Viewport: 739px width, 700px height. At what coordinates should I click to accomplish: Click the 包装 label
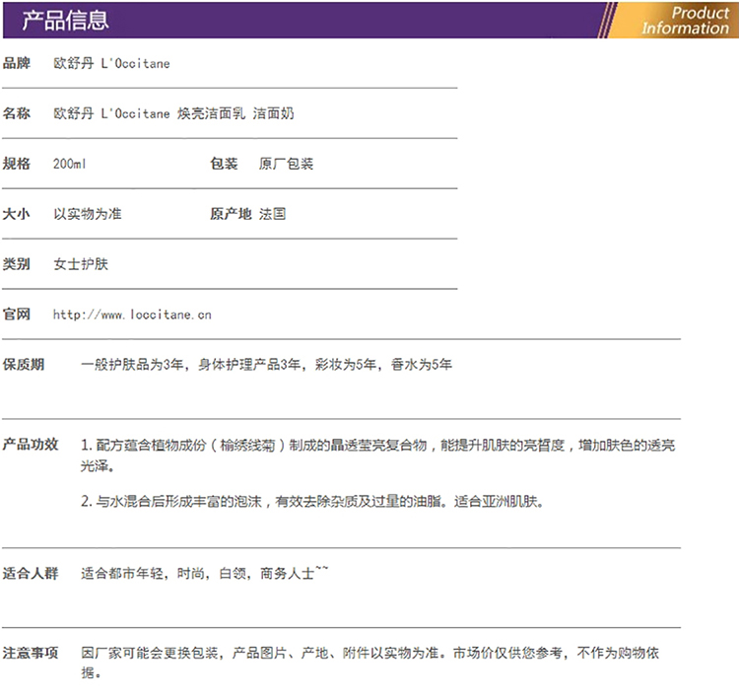pos(224,164)
